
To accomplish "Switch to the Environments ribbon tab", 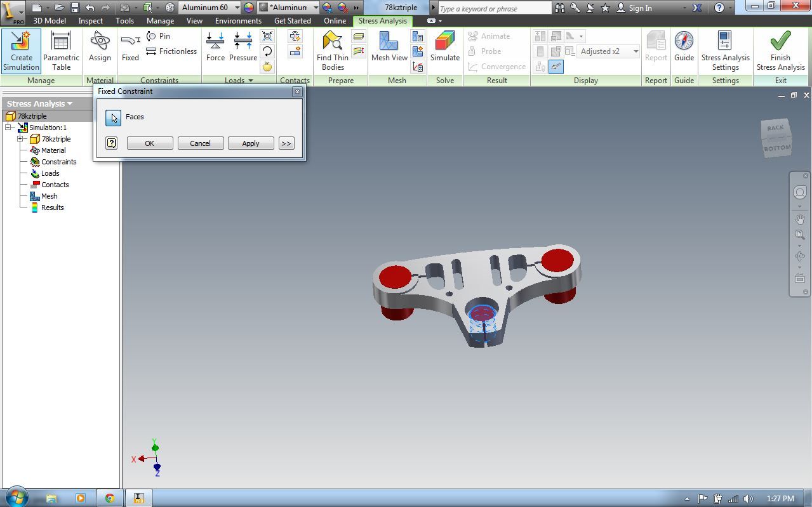I will (238, 20).
